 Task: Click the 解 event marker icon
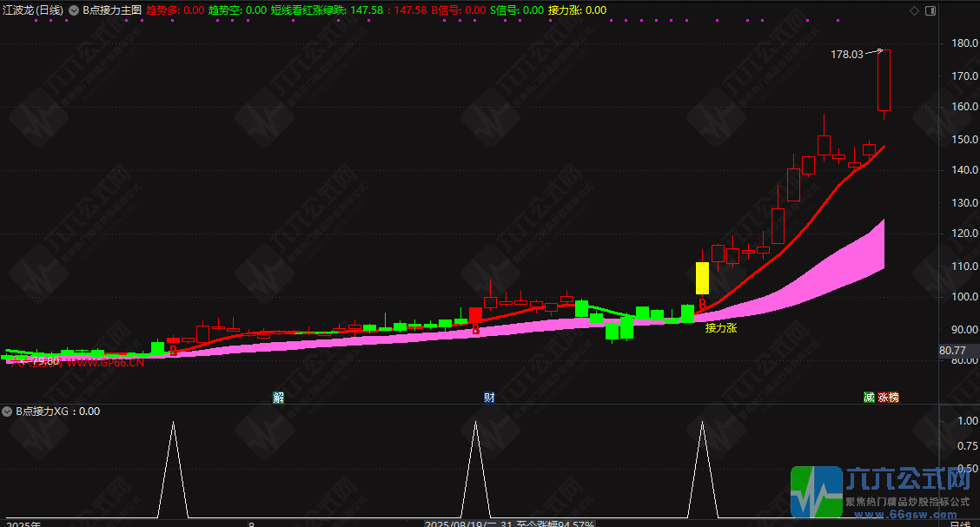coord(278,398)
